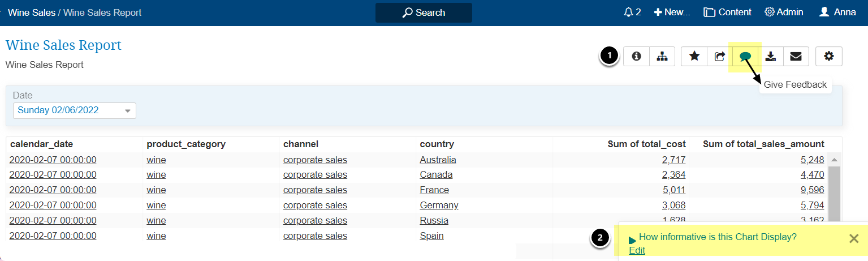Click the Give Feedback speech bubble icon
This screenshot has width=868, height=261.
pos(745,56)
